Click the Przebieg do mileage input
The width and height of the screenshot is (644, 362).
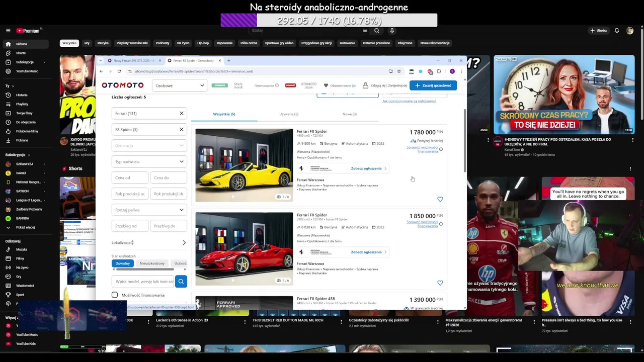click(x=169, y=226)
